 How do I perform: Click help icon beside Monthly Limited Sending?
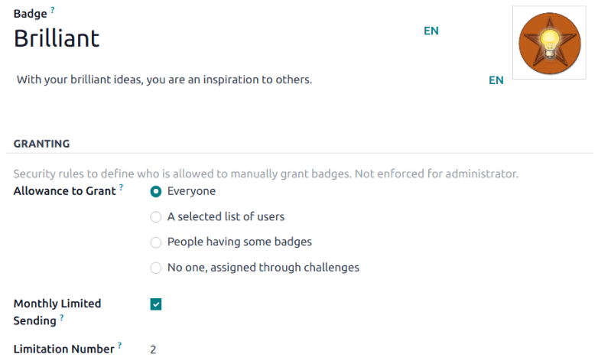click(62, 317)
